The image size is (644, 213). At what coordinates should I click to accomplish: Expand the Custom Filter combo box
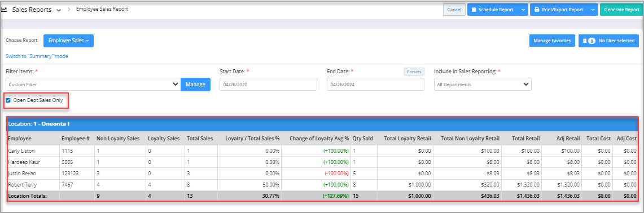[93, 84]
